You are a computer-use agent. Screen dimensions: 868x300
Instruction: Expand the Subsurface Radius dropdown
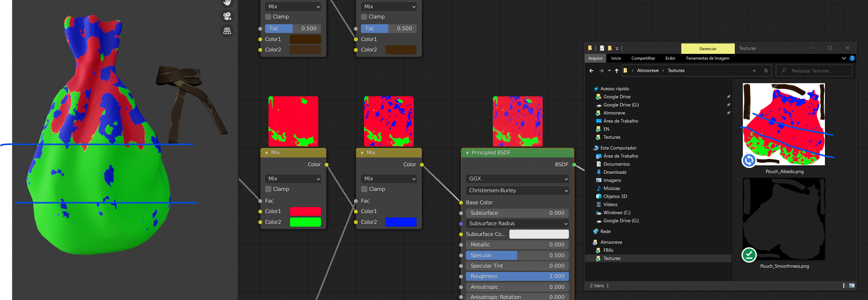517,224
